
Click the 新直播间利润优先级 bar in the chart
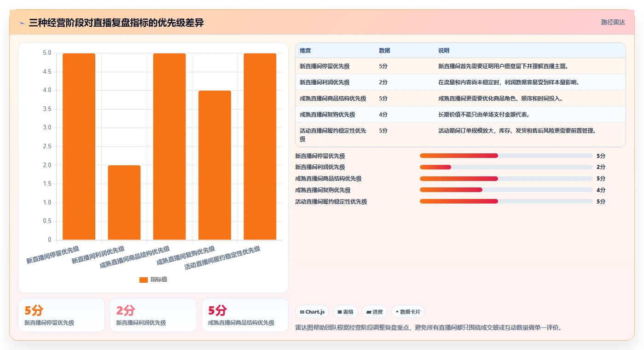tap(124, 203)
